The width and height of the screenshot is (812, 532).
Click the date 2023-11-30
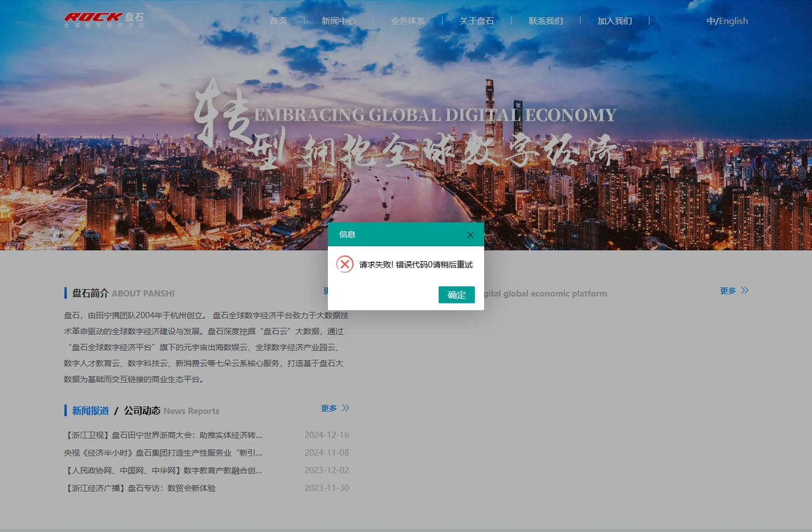[327, 488]
